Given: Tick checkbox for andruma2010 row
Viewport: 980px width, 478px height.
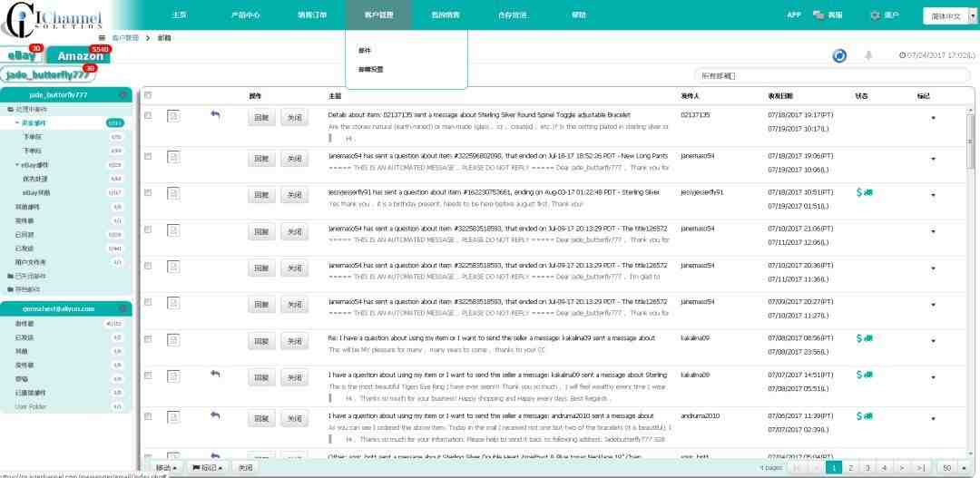Looking at the screenshot, I should click(x=148, y=416).
